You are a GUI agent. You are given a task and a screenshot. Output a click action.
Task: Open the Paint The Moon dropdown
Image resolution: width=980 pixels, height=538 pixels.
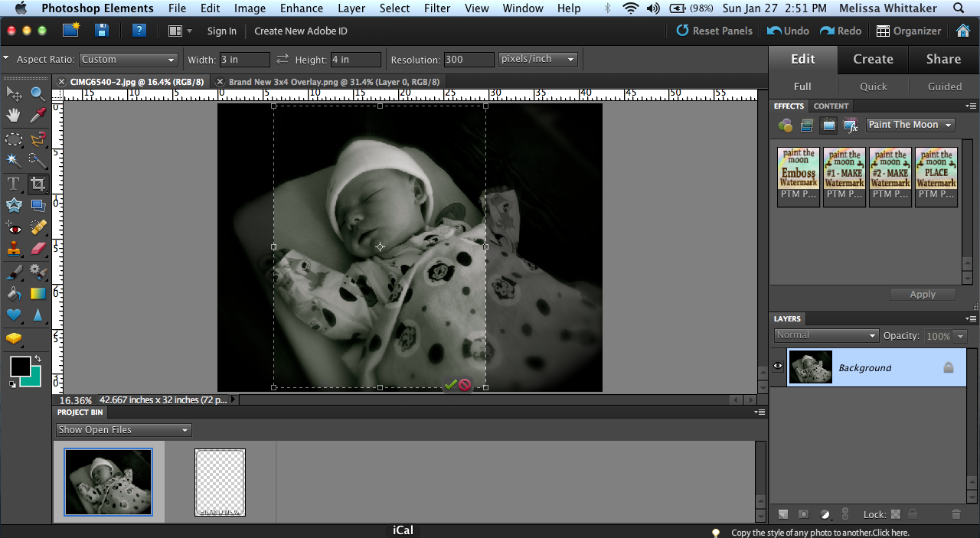pos(910,125)
